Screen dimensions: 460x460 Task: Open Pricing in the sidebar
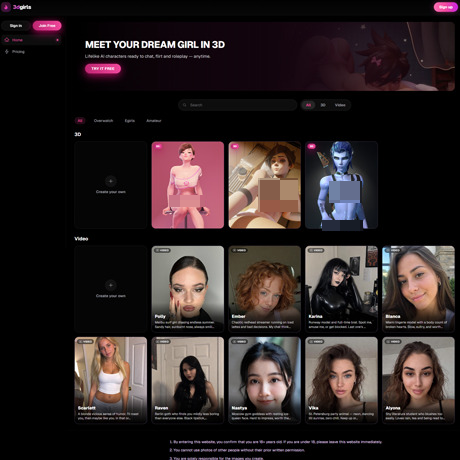click(x=31, y=52)
